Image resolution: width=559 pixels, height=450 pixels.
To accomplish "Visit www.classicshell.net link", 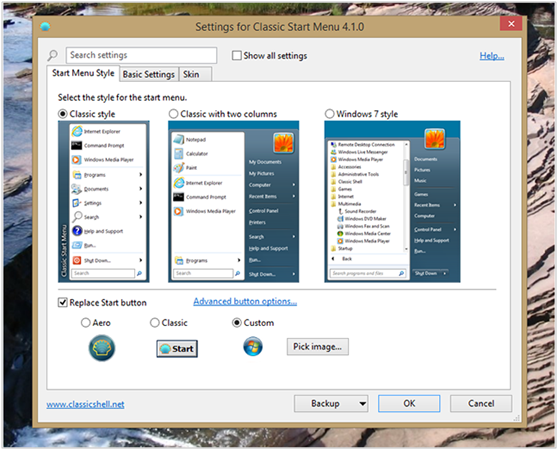I will [x=85, y=404].
